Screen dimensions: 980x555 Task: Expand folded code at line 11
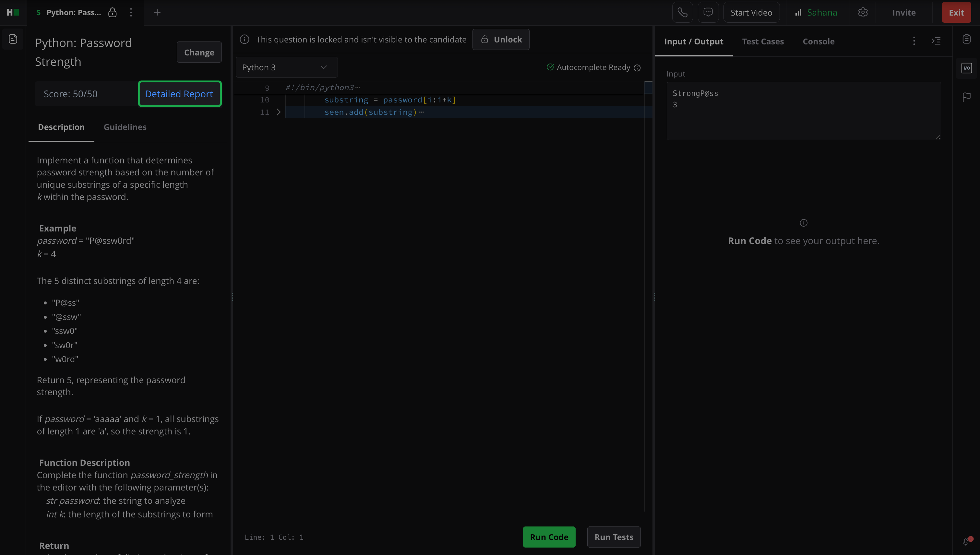[x=278, y=112]
